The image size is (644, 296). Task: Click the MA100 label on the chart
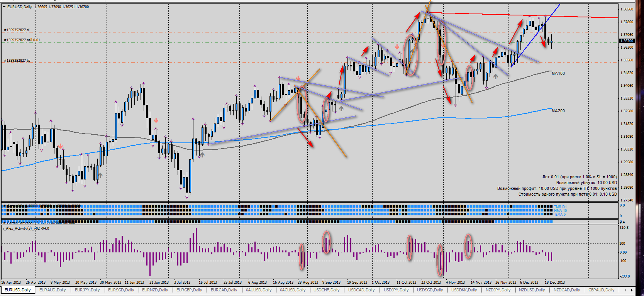point(558,73)
